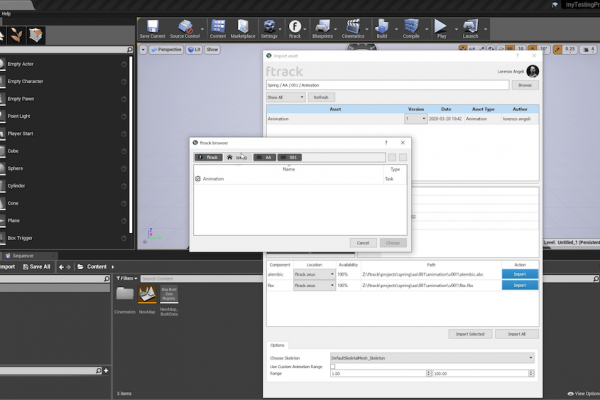Click Import for the alembic component
Screen dimensions: 600x400
coord(520,274)
